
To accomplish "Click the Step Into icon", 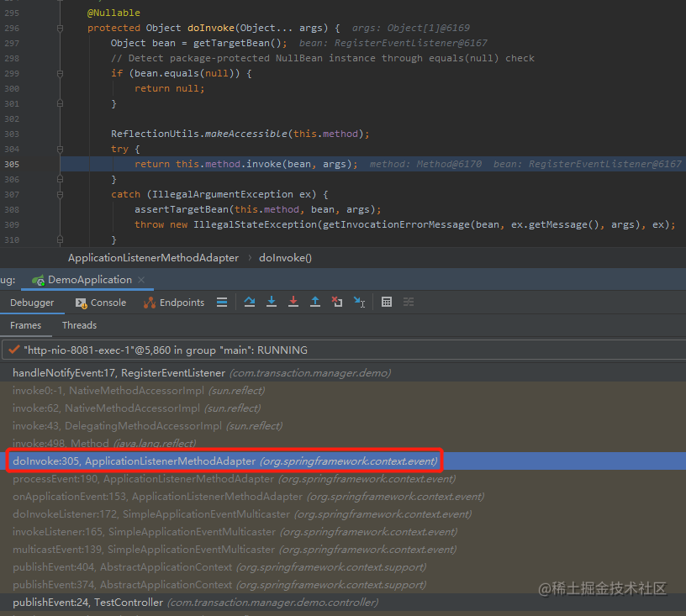I will [272, 302].
